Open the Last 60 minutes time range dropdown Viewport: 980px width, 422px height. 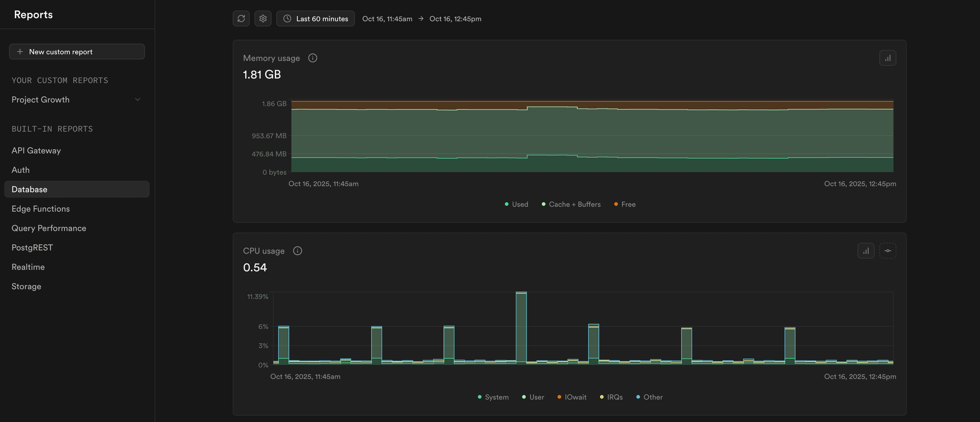pos(315,19)
